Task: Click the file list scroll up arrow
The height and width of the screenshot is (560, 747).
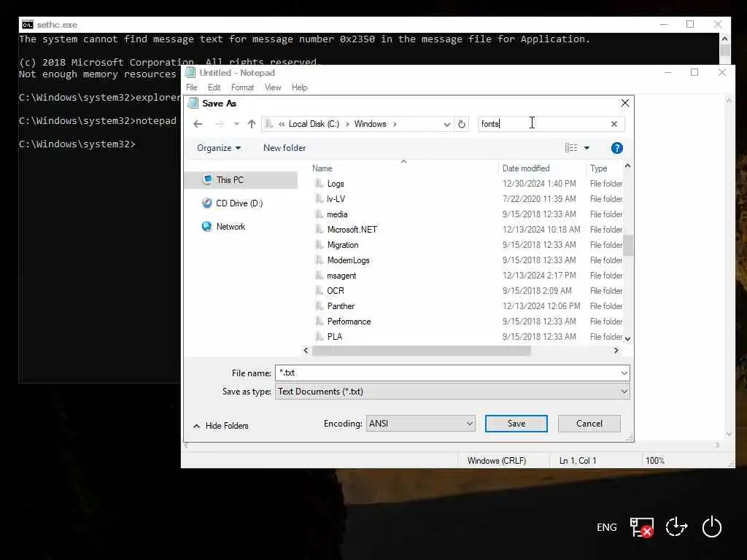Action: pyautogui.click(x=628, y=166)
